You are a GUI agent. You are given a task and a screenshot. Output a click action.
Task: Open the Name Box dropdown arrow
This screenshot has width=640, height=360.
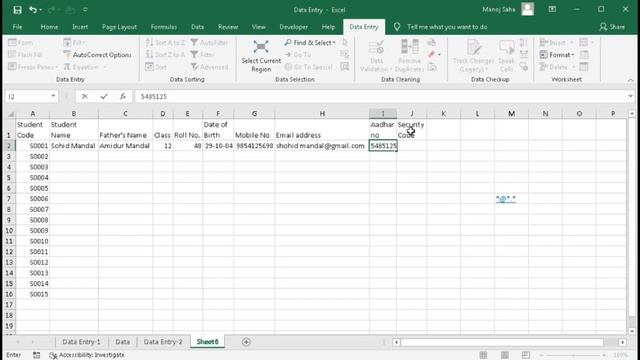pos(53,96)
